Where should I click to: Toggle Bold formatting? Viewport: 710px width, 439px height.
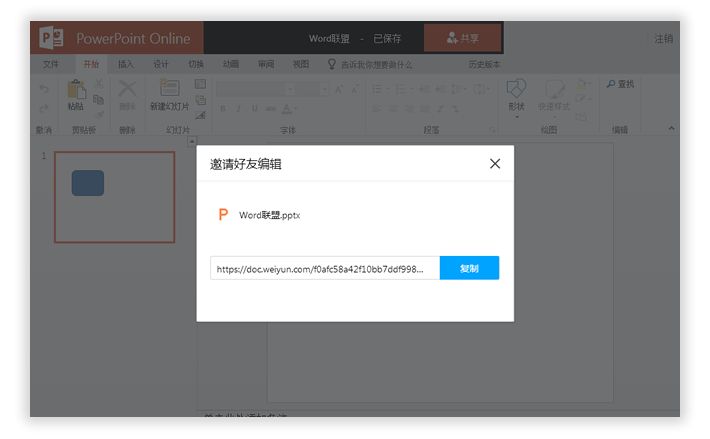point(223,109)
